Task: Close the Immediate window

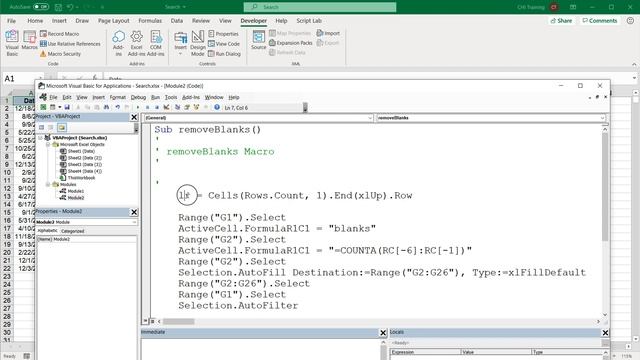Action: click(383, 333)
